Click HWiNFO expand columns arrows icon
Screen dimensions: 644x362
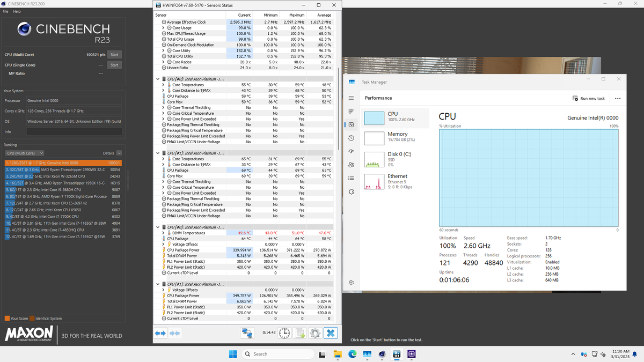pyautogui.click(x=160, y=333)
